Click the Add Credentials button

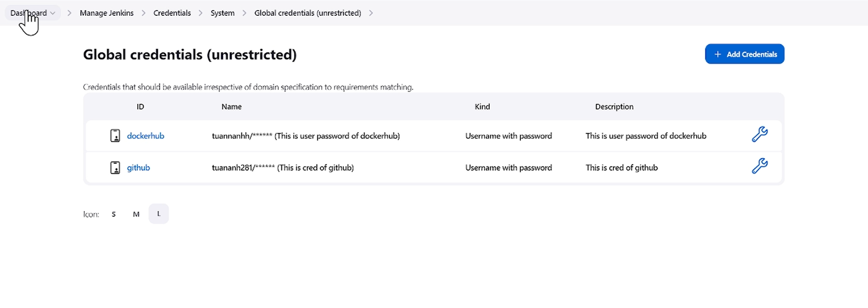pyautogui.click(x=744, y=54)
